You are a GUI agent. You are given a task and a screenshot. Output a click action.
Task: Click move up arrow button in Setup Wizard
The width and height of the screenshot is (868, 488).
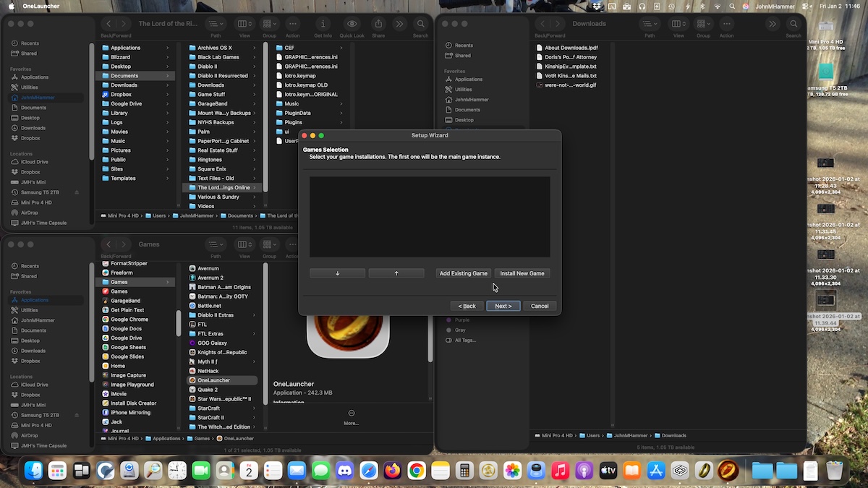(396, 273)
